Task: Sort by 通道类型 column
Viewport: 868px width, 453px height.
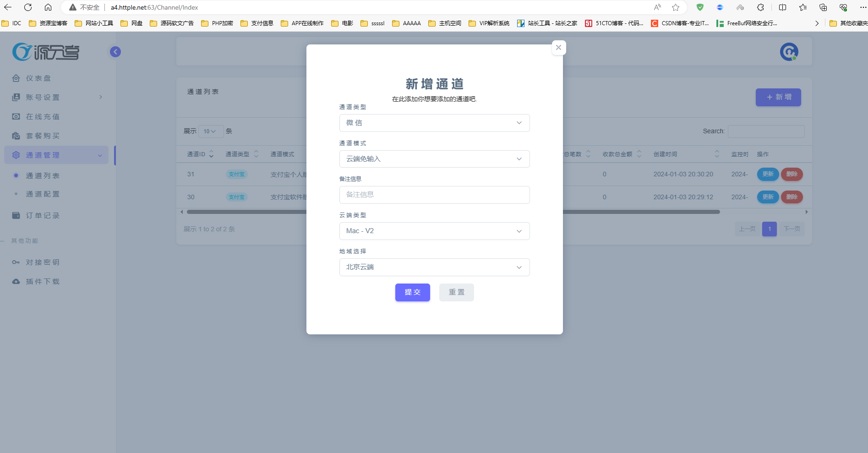Action: click(242, 154)
